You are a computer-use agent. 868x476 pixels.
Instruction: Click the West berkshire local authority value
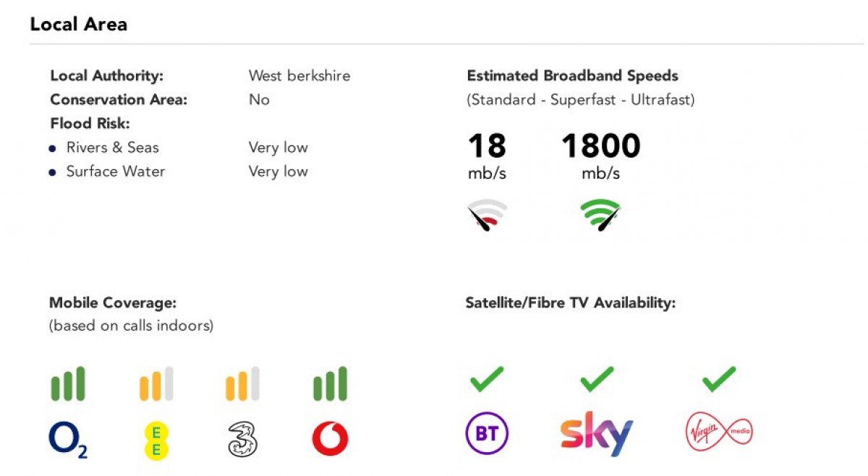pyautogui.click(x=299, y=76)
